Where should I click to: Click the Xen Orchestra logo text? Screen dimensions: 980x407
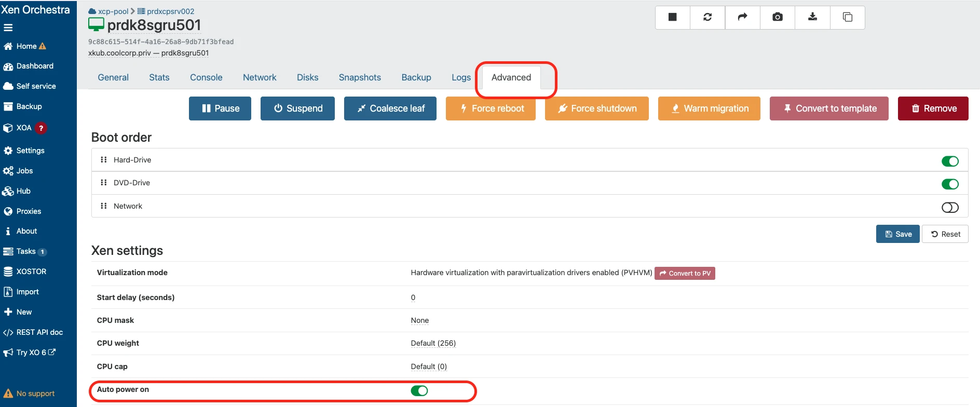(35, 10)
